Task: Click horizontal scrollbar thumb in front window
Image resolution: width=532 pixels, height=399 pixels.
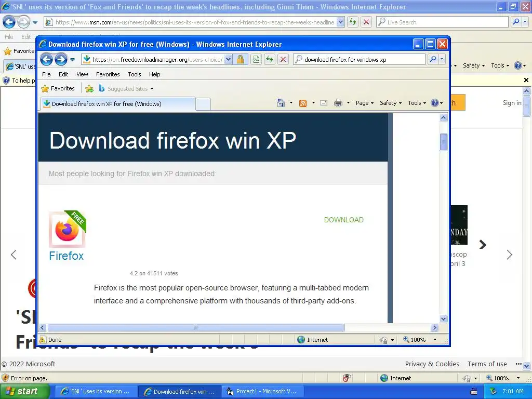Action: 196,328
